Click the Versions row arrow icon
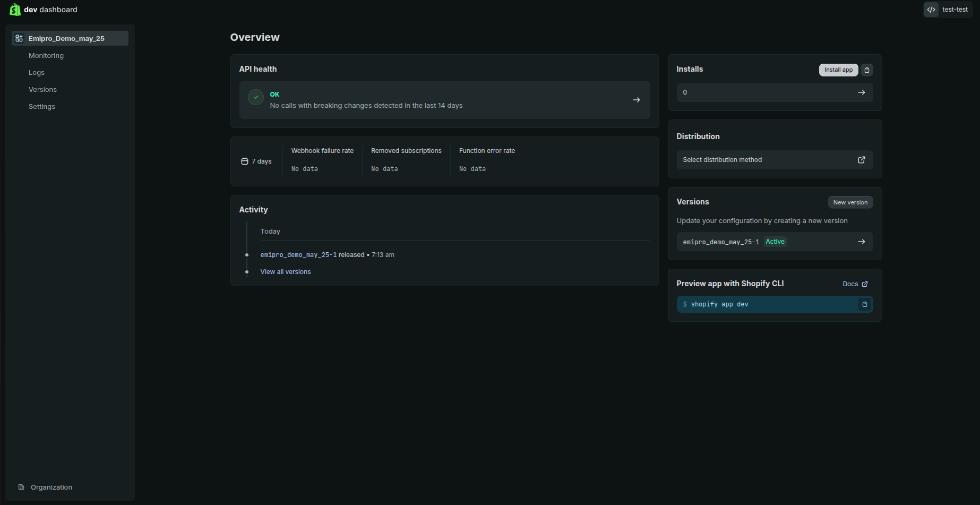Viewport: 980px width, 505px height. 862,242
